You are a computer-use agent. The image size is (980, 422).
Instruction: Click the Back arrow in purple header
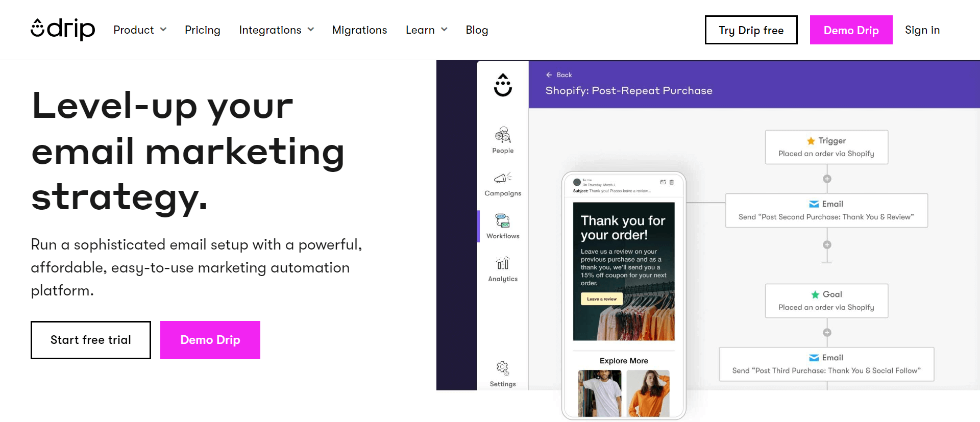pos(549,75)
